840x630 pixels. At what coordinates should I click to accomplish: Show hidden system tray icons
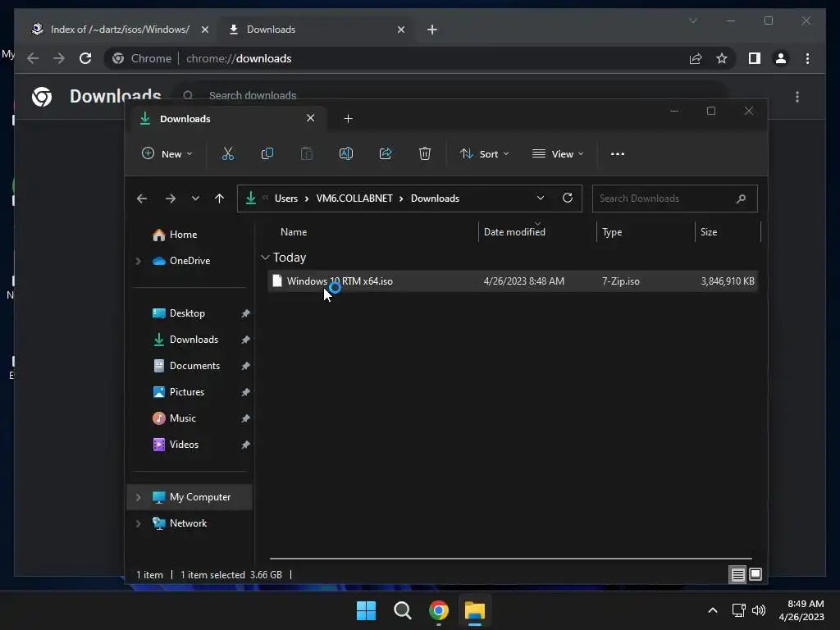click(x=713, y=610)
